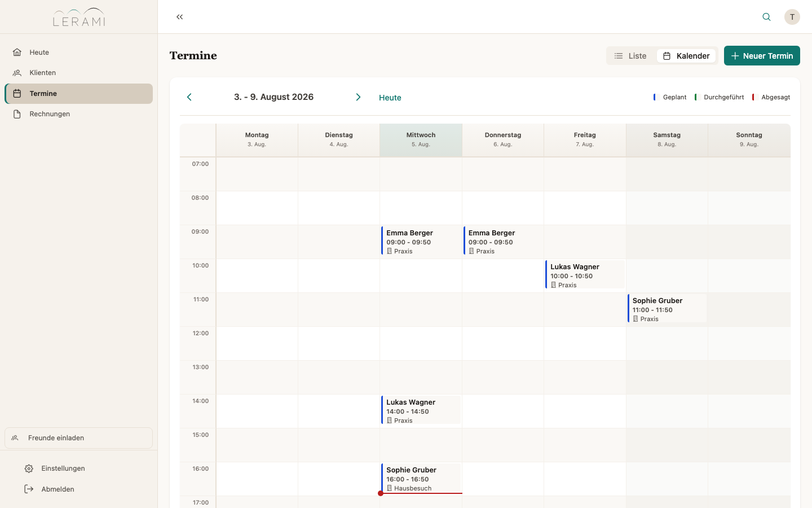
Task: Click the Durchgeführt legend label
Action: 724,97
